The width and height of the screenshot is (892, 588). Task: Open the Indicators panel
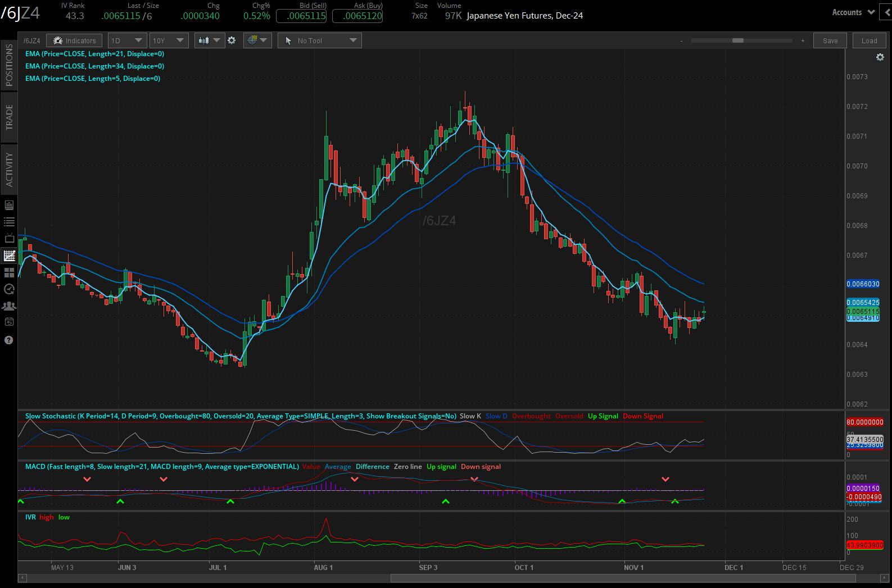(x=74, y=40)
